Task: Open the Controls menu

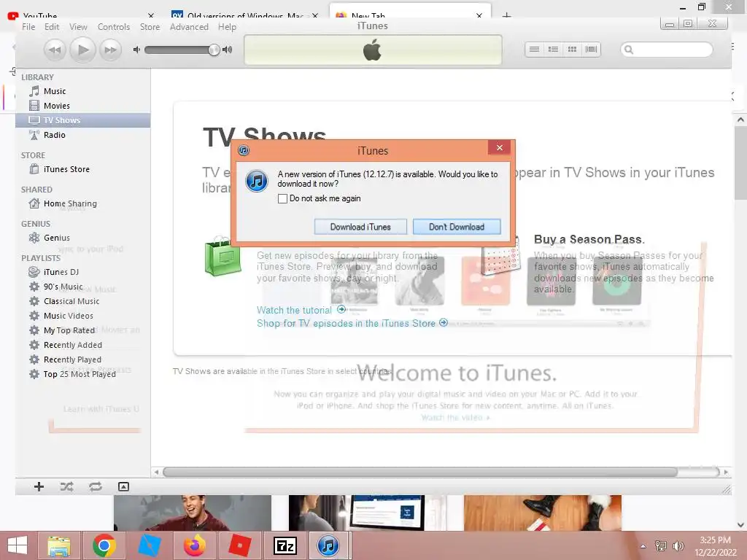Action: 113,27
